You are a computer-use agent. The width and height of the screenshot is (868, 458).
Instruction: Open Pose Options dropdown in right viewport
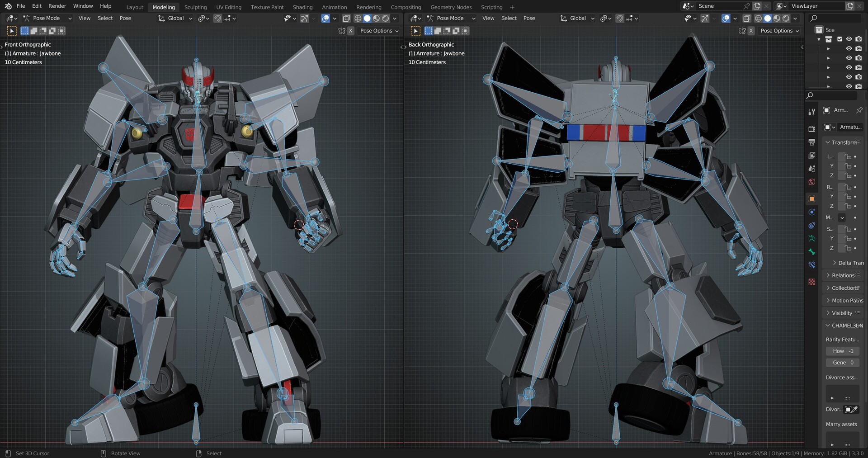tap(779, 31)
